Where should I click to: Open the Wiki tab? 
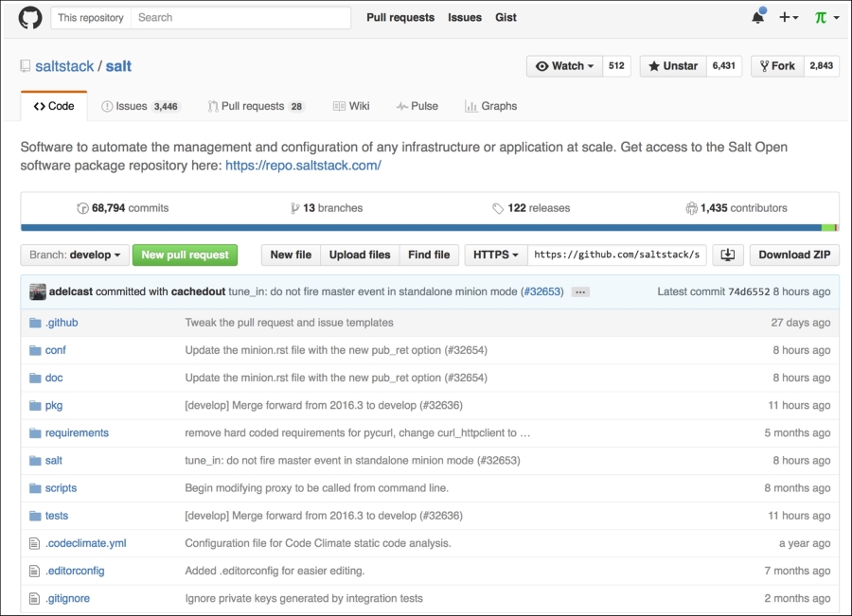pos(351,106)
